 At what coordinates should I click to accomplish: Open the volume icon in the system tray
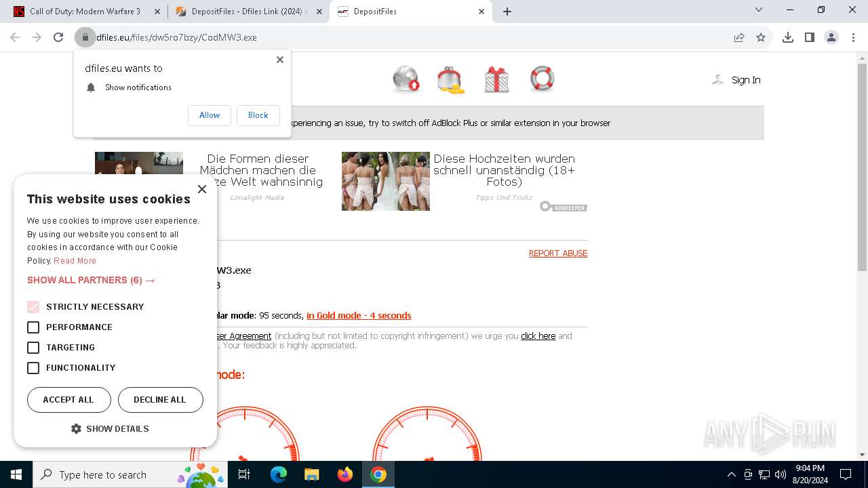(x=781, y=474)
